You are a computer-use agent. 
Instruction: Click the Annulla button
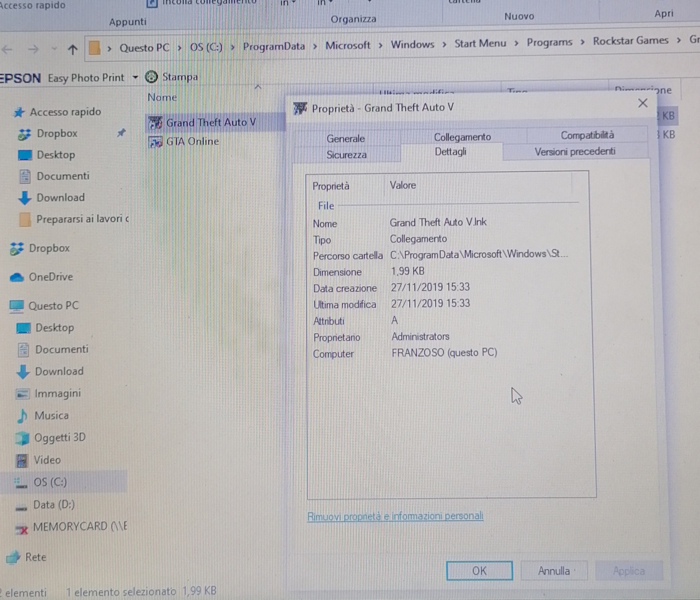click(x=554, y=571)
